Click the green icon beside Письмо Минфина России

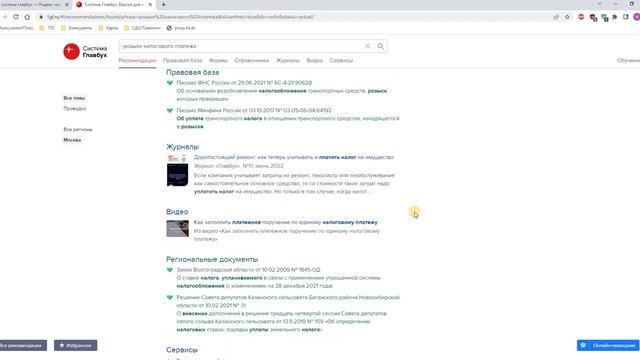(x=170, y=111)
